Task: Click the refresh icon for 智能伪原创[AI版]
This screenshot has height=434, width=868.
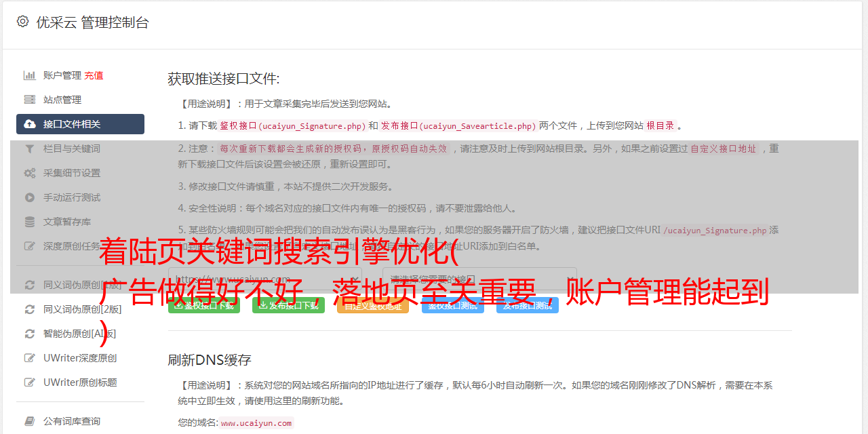Action: pyautogui.click(x=30, y=334)
